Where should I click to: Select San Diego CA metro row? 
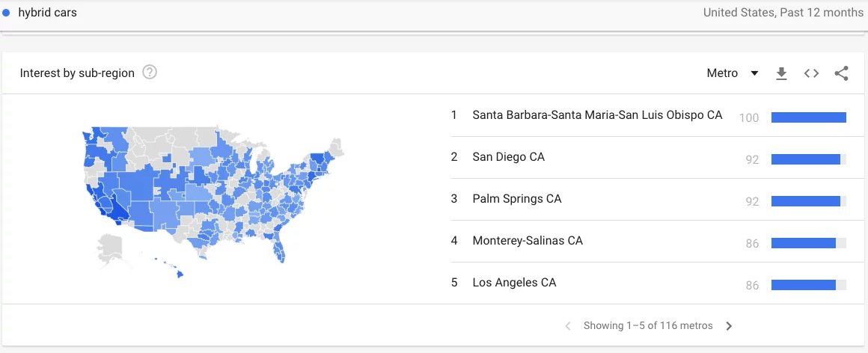[x=509, y=157]
